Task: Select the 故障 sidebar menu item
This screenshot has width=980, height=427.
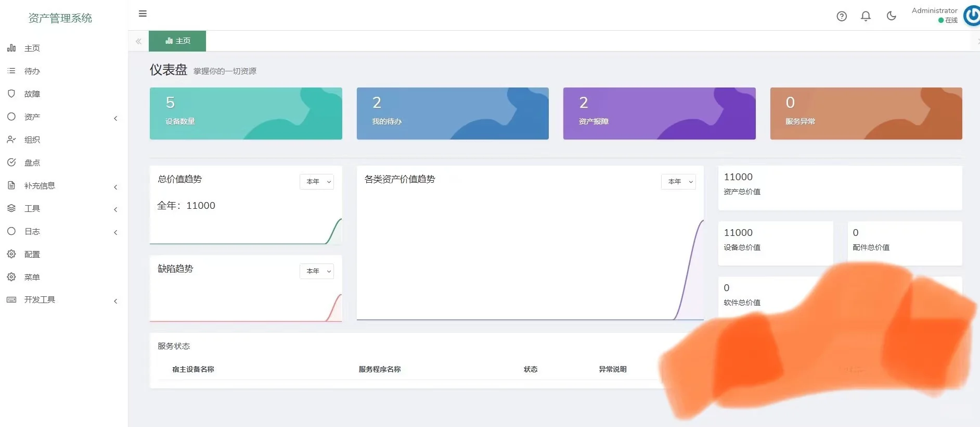Action: 64,94
